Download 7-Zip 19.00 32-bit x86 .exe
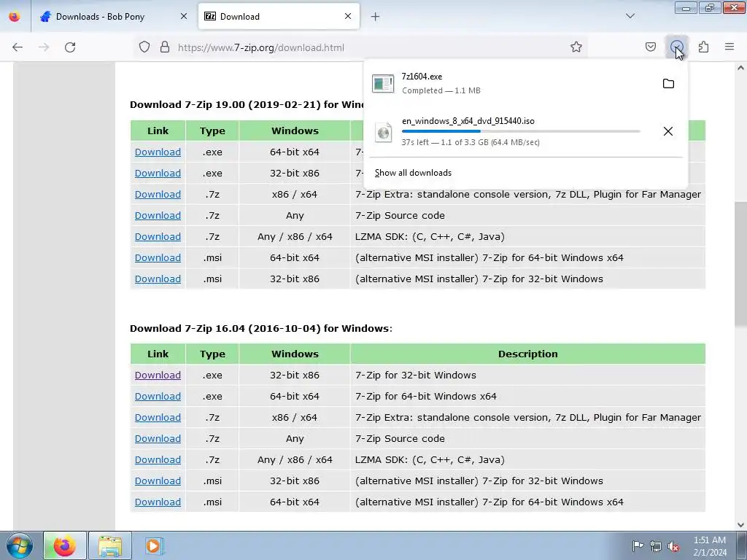The height and width of the screenshot is (560, 747). (x=158, y=173)
